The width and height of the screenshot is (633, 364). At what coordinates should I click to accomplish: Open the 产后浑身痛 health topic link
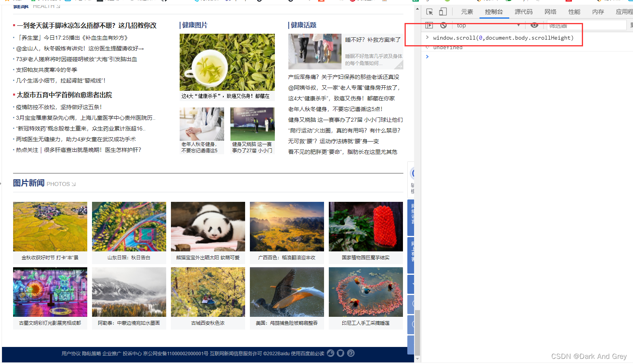pos(344,77)
